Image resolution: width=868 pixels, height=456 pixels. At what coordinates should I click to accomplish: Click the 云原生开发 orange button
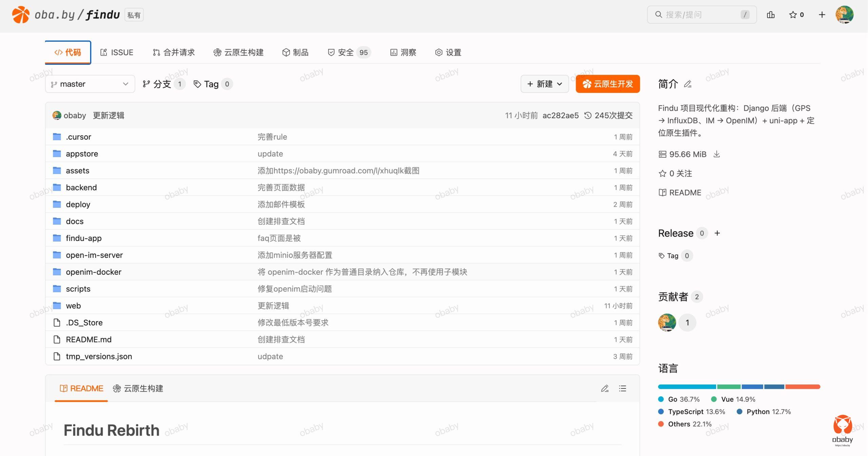(x=608, y=84)
